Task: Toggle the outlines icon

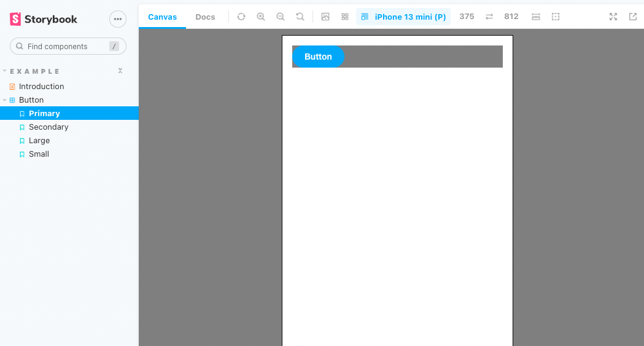Action: (x=555, y=17)
